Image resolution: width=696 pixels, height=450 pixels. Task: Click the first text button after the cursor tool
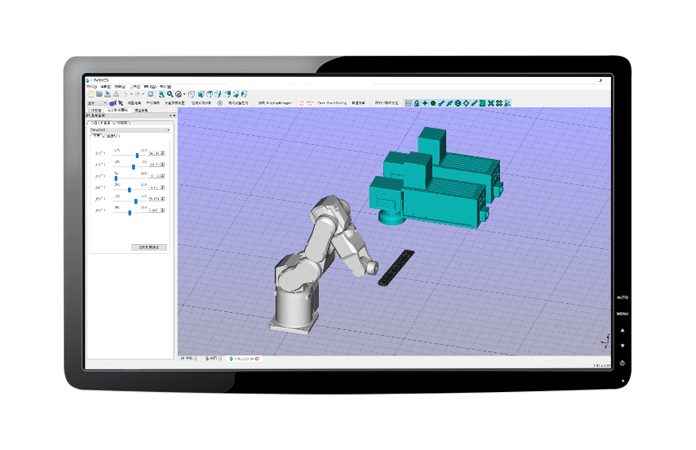(x=134, y=103)
